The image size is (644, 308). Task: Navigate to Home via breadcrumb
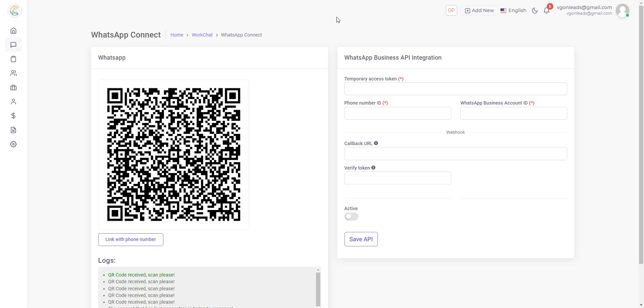(x=177, y=35)
